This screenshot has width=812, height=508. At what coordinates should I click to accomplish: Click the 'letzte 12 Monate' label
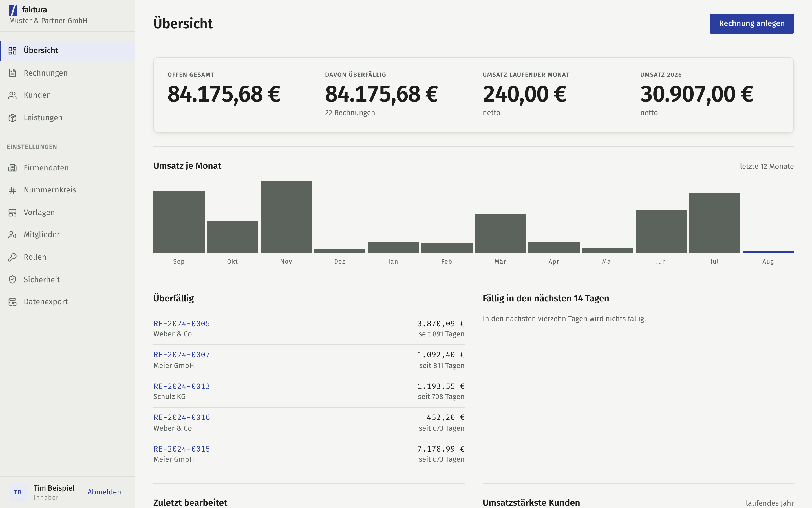pos(767,166)
